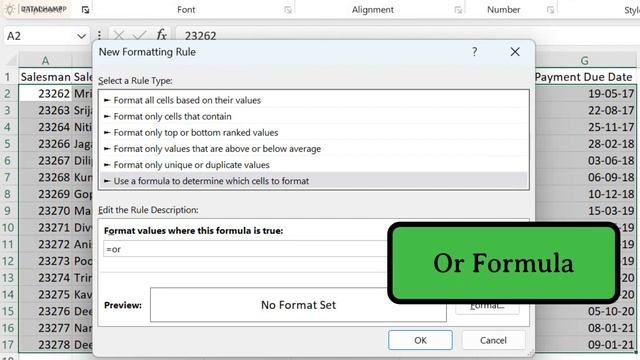Open Clipboard group dialog launcher

pos(85,10)
